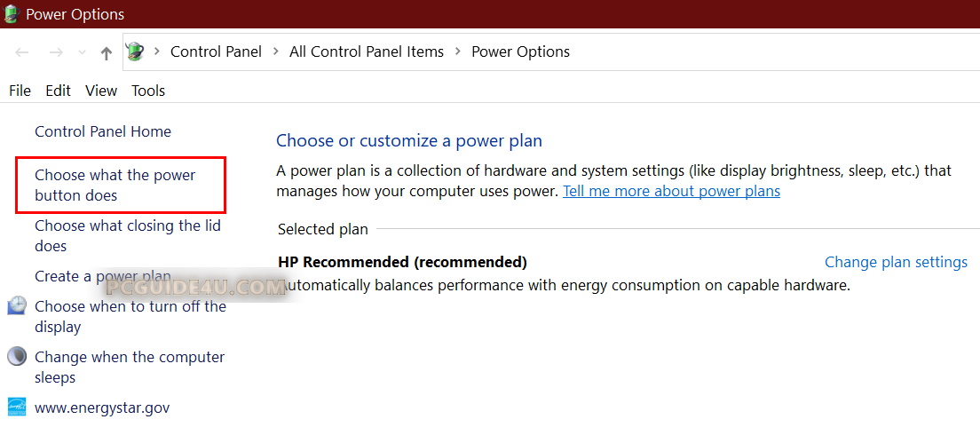980x443 pixels.
Task: Open the Tools menu
Action: 148,91
